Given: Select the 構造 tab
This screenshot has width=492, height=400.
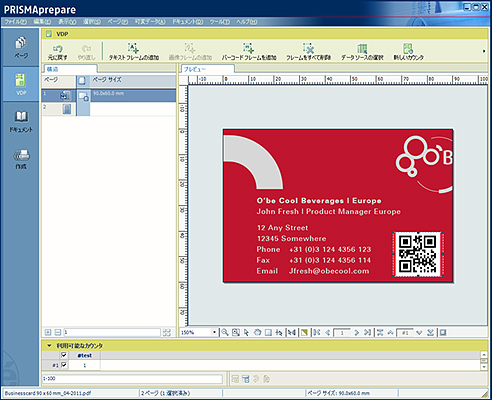Looking at the screenshot, I should 70,69.
